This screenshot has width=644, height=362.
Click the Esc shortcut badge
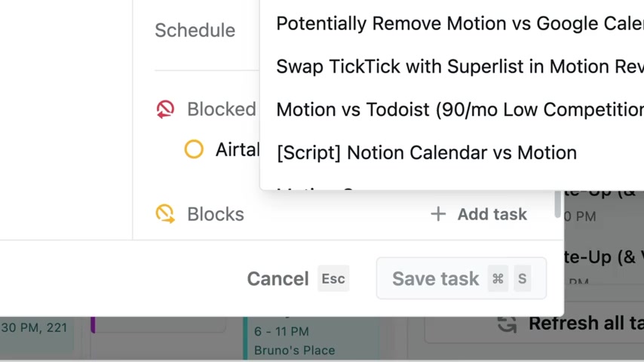coord(333,278)
